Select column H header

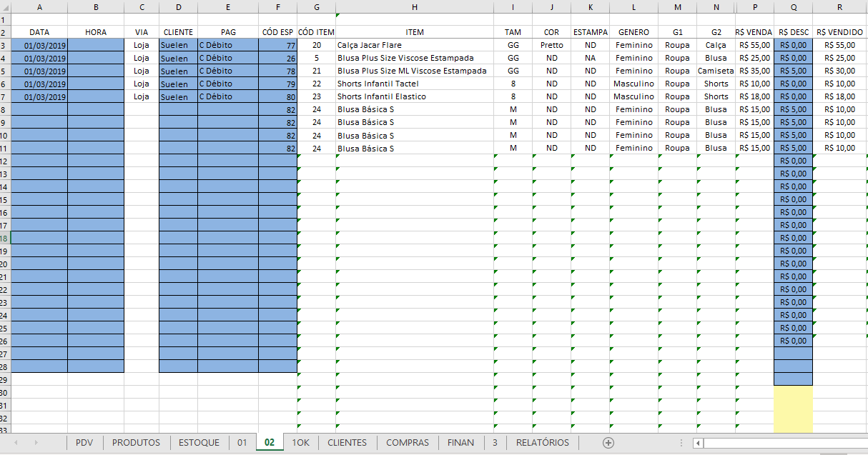click(415, 6)
